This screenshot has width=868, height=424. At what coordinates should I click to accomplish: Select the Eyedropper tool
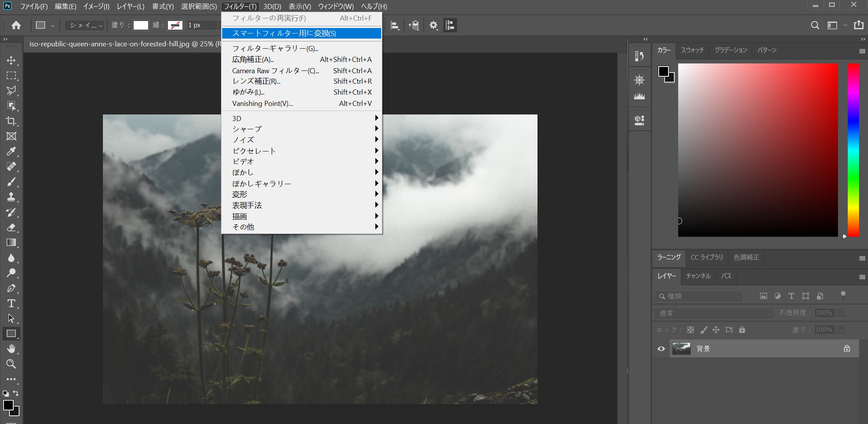pyautogui.click(x=11, y=151)
